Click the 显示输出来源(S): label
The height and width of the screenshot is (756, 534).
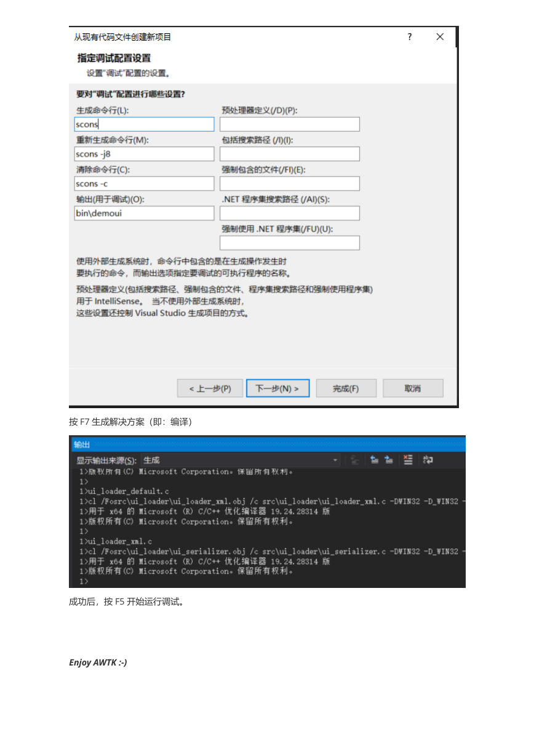click(x=106, y=460)
